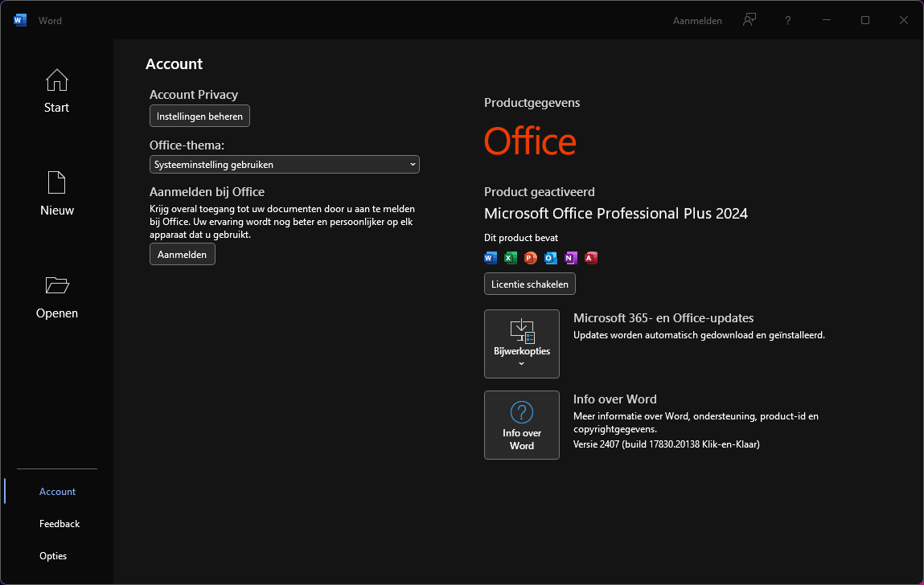Screen dimensions: 924x585
Task: Go to the Account tab in sidebar
Action: point(57,491)
